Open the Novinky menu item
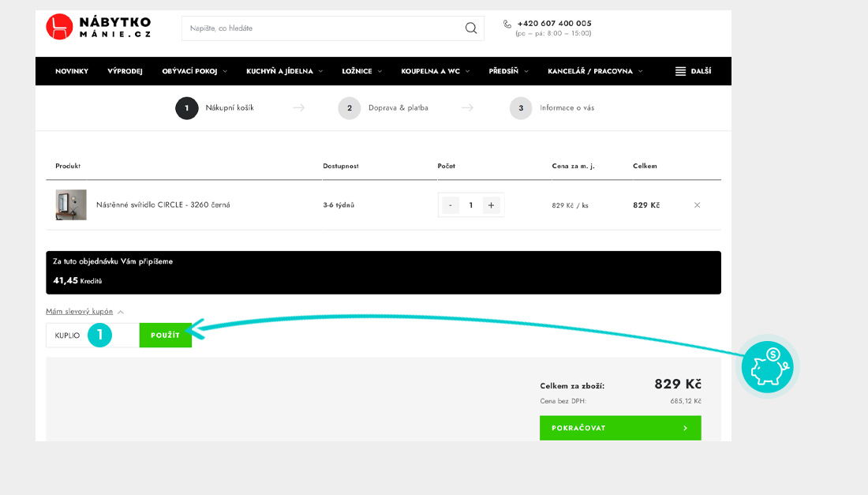 pos(72,71)
